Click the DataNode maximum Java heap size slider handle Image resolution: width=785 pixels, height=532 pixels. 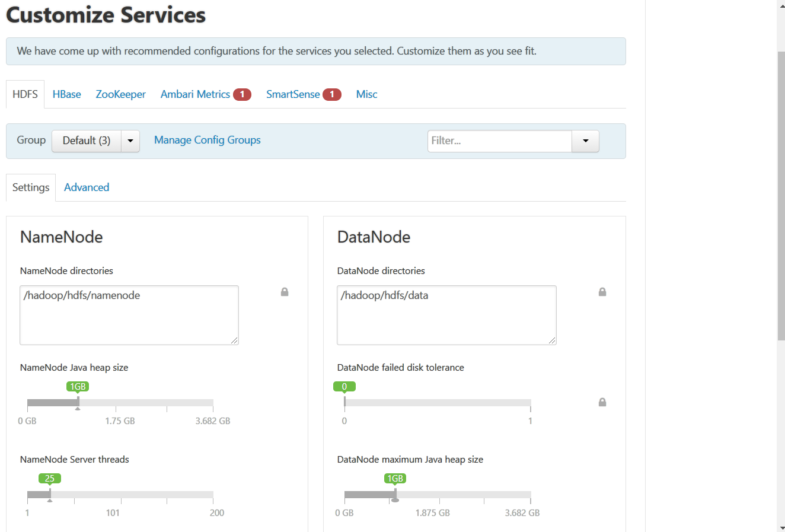coord(395,495)
